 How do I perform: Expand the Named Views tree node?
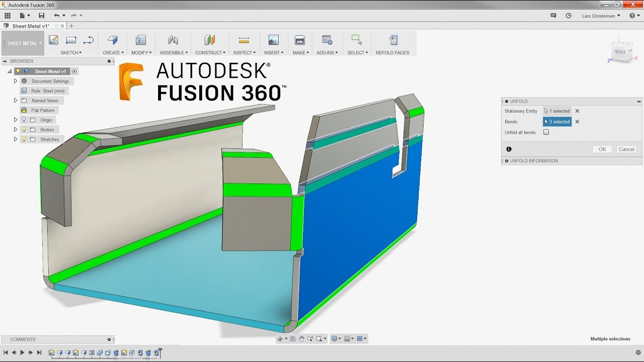tap(15, 101)
